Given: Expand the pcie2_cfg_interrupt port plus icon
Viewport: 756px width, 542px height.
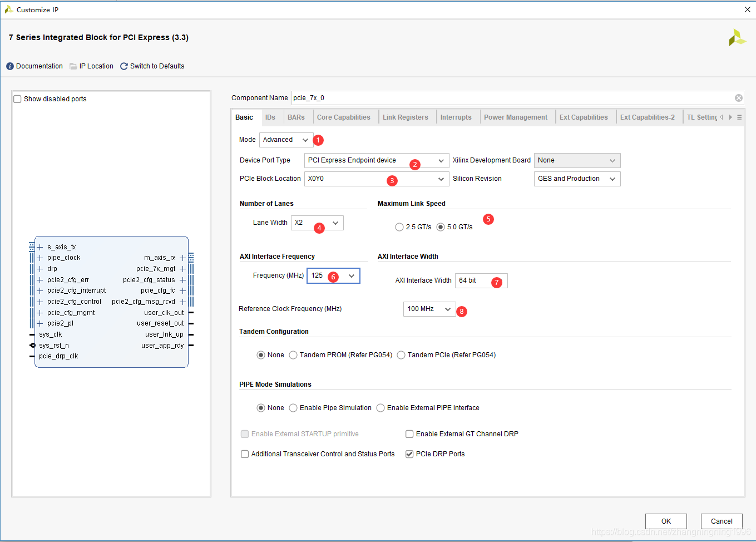Looking at the screenshot, I should click(39, 290).
